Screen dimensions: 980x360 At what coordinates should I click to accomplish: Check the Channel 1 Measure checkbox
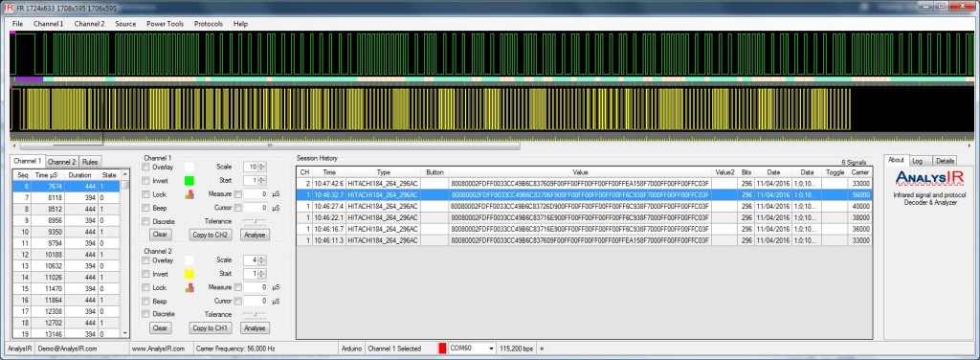[x=237, y=194]
